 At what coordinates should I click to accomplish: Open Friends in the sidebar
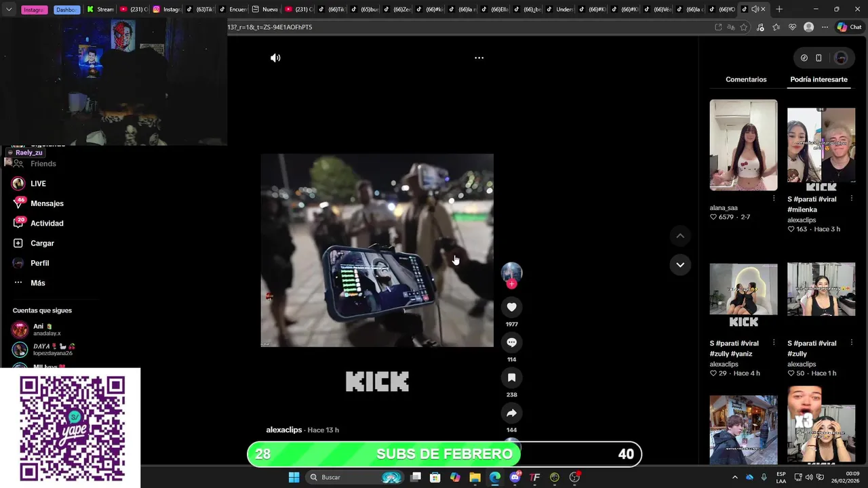pos(43,164)
